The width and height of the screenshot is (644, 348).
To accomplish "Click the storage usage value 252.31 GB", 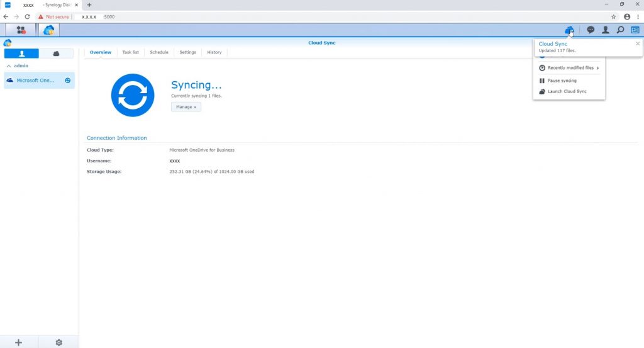I will click(x=211, y=171).
